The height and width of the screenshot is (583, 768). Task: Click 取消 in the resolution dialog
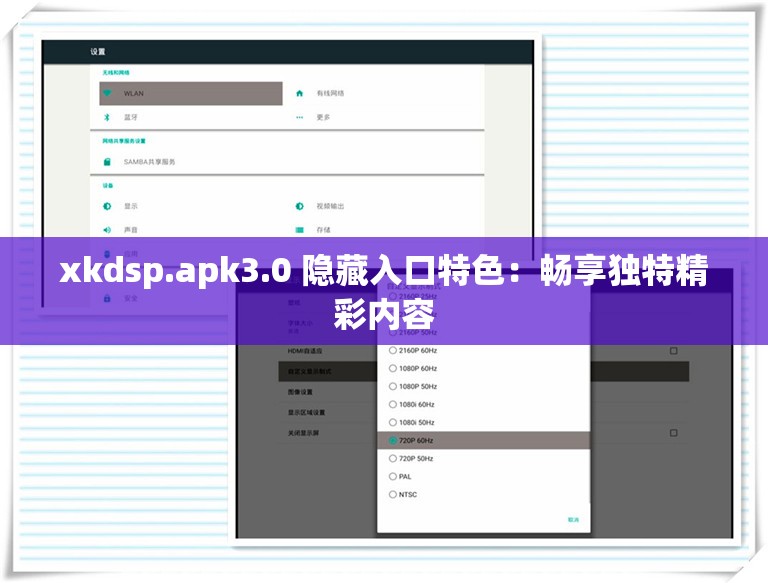click(x=573, y=519)
